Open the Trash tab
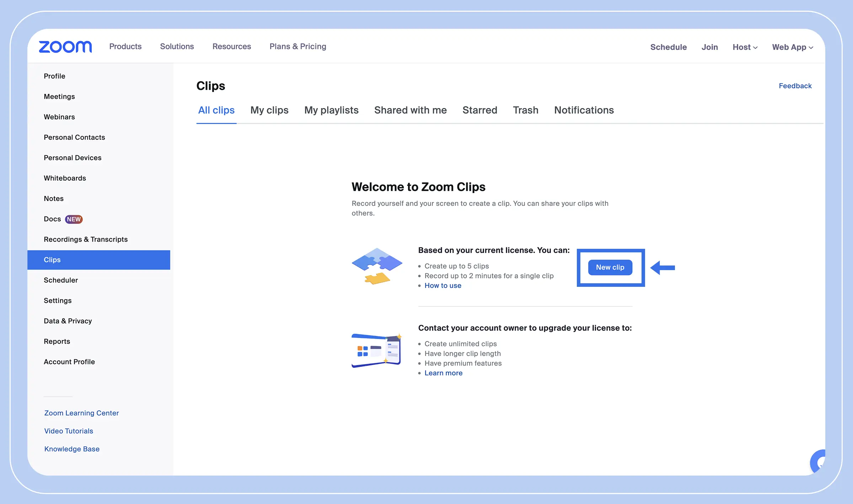This screenshot has height=504, width=853. click(525, 110)
